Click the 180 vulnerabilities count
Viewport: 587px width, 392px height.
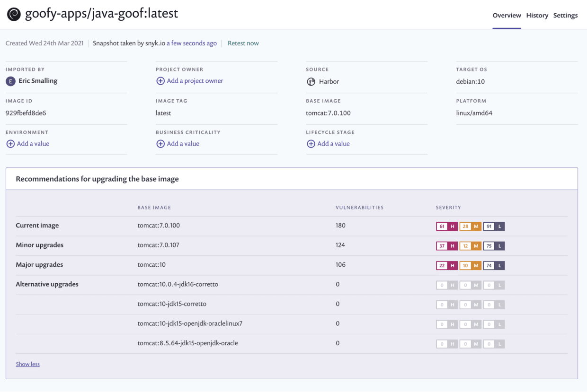(340, 226)
